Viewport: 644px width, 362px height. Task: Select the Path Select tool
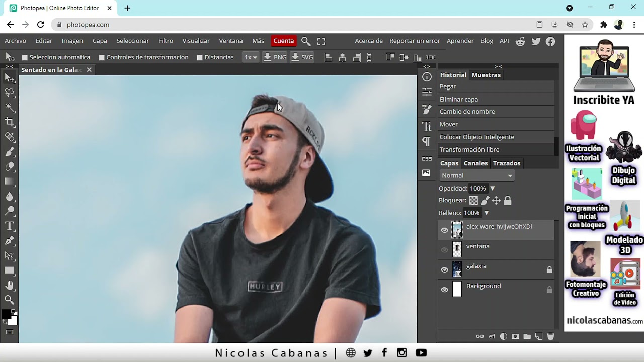pyautogui.click(x=10, y=256)
